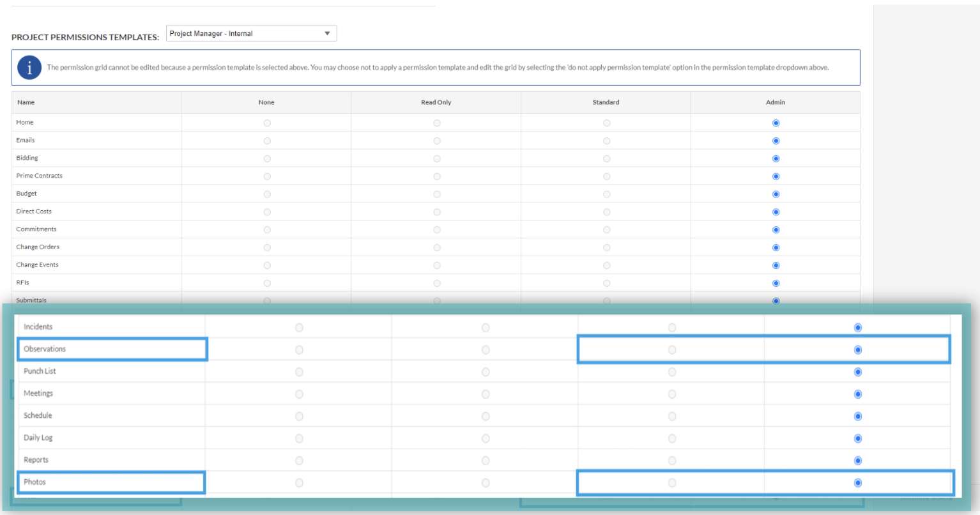Set Emails permission to None
This screenshot has height=515, width=980.
(267, 141)
